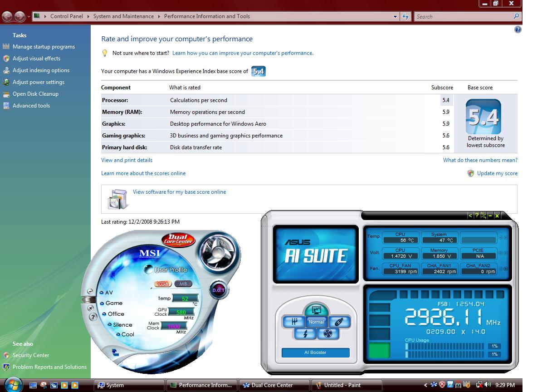The height and width of the screenshot is (392, 547).
Task: Click next arrow on AI Suite Temp row
Action: (x=506, y=237)
